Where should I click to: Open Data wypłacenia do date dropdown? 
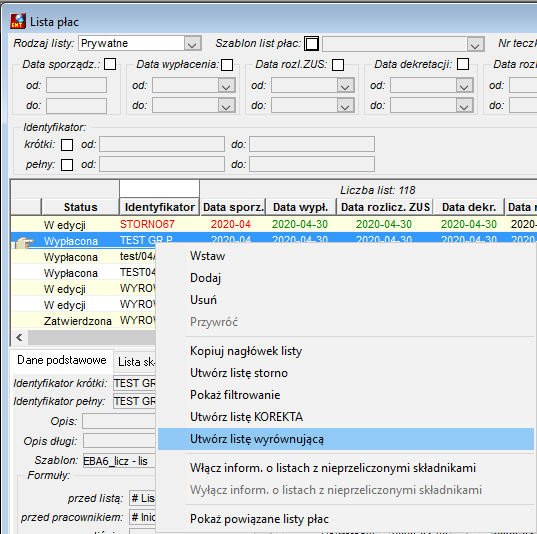tap(226, 105)
